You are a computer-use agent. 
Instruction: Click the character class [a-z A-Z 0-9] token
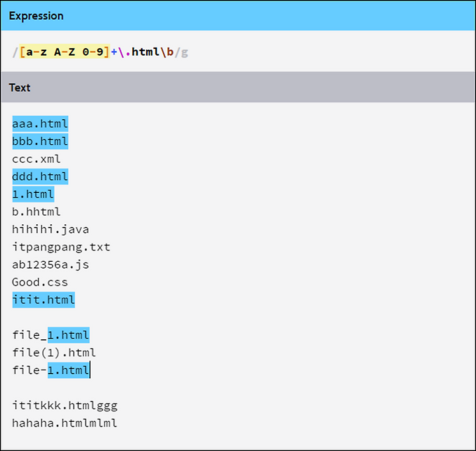pyautogui.click(x=64, y=52)
